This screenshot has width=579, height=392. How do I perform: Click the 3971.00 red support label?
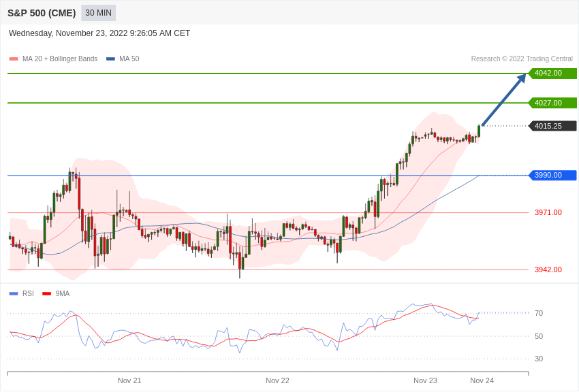pyautogui.click(x=548, y=212)
